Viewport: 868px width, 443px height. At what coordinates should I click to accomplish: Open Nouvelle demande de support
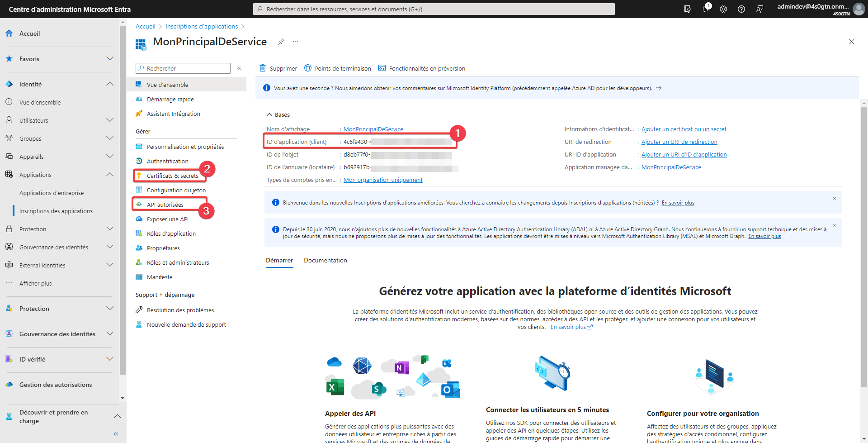[186, 324]
